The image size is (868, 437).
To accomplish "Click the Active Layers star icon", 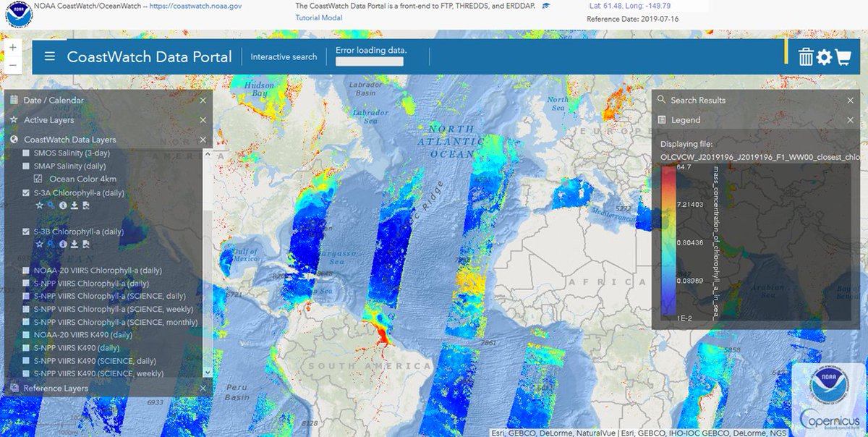I will coord(14,119).
